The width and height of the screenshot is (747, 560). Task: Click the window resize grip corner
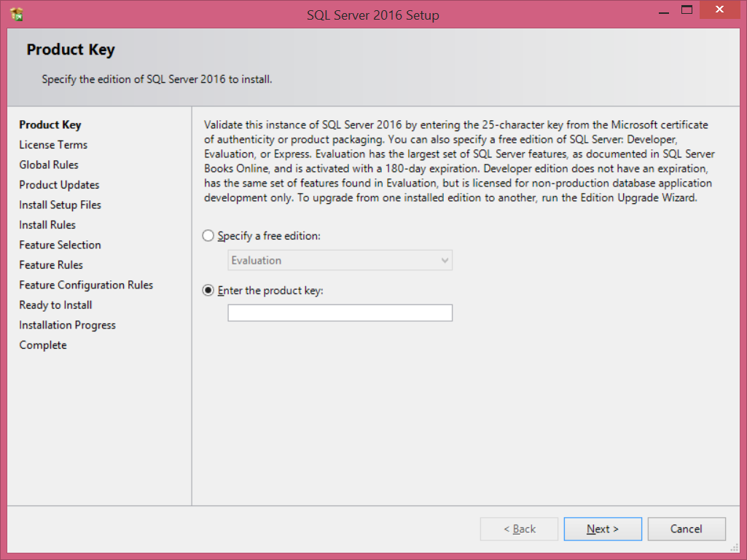pyautogui.click(x=735, y=548)
